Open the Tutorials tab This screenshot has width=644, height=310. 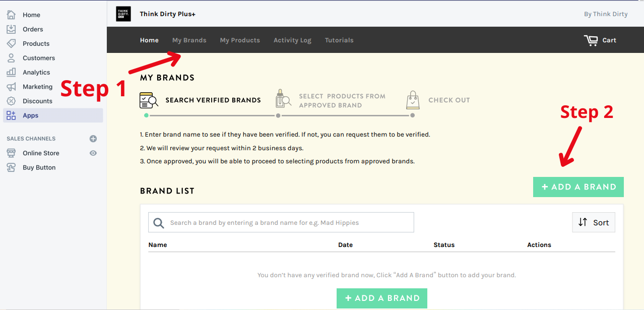[x=339, y=40]
